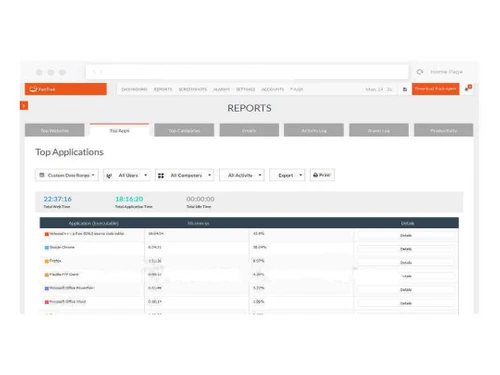The image size is (500, 375).
Task: Open the Activity Log tab
Action: (314, 130)
